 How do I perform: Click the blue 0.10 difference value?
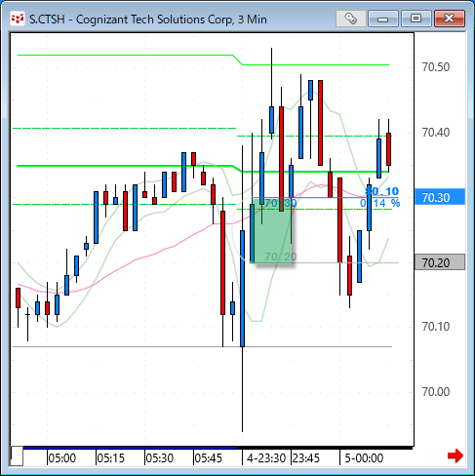[x=382, y=191]
